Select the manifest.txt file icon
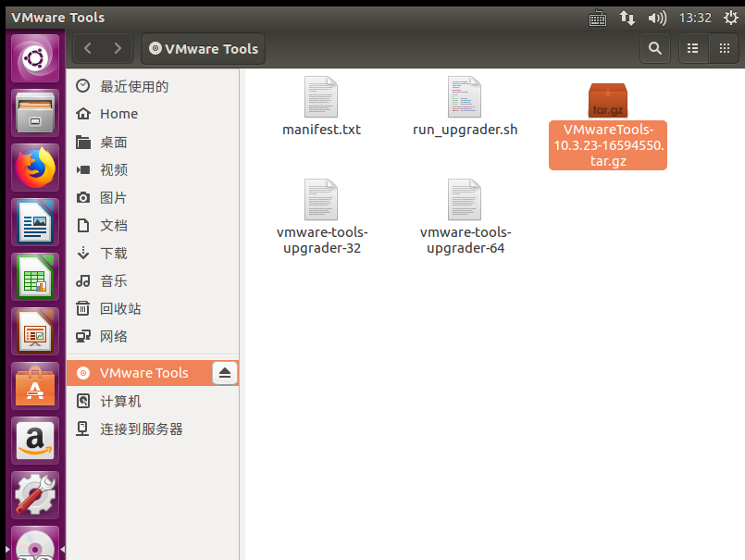 pos(321,97)
